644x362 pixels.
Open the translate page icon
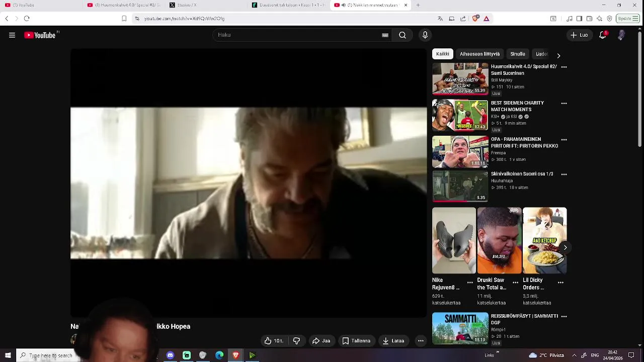(440, 19)
